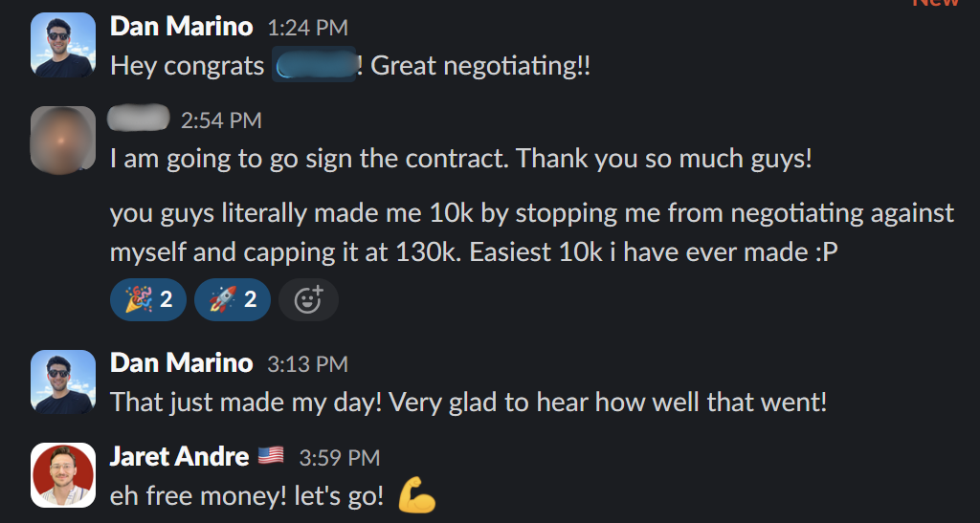Click the party popper reaction
Screen dimensions: 980x523
pyautogui.click(x=148, y=300)
